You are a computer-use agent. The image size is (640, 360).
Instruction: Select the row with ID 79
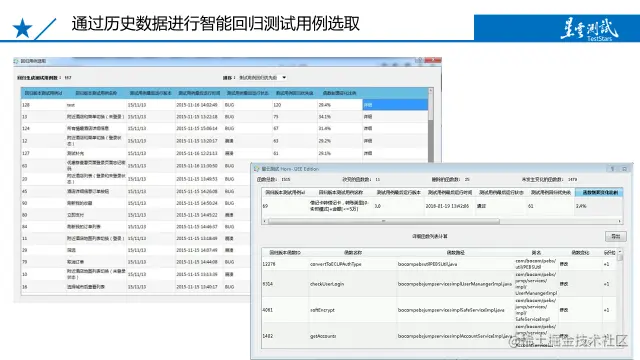click(x=136, y=262)
